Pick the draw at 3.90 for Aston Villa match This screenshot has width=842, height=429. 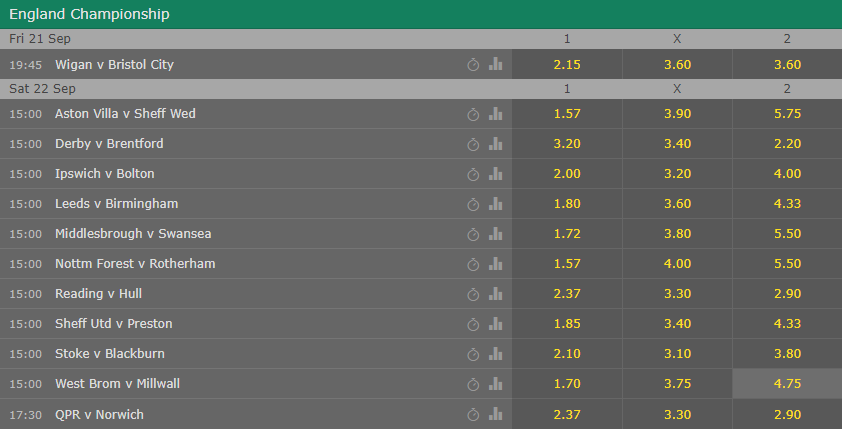pyautogui.click(x=677, y=114)
